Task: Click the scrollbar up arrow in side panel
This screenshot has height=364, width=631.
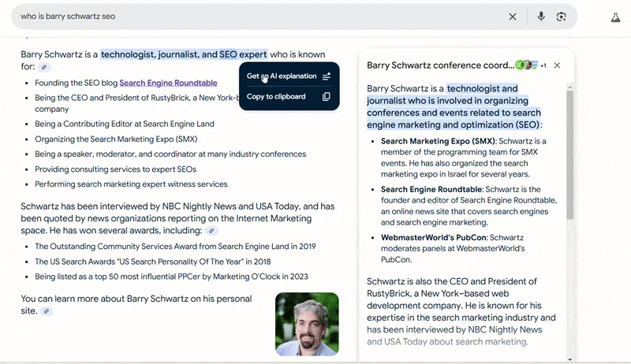Action: point(569,87)
